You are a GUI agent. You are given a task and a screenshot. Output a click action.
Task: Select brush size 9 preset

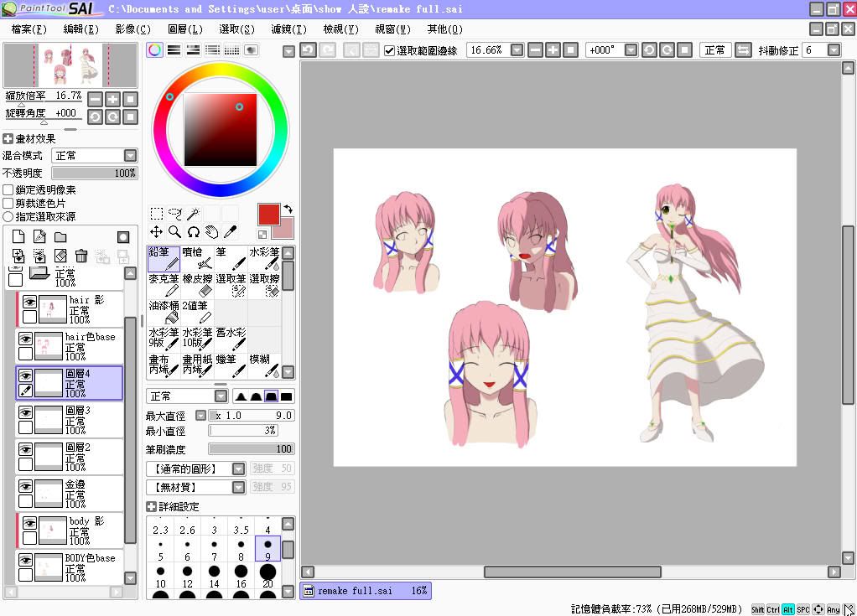pyautogui.click(x=267, y=550)
